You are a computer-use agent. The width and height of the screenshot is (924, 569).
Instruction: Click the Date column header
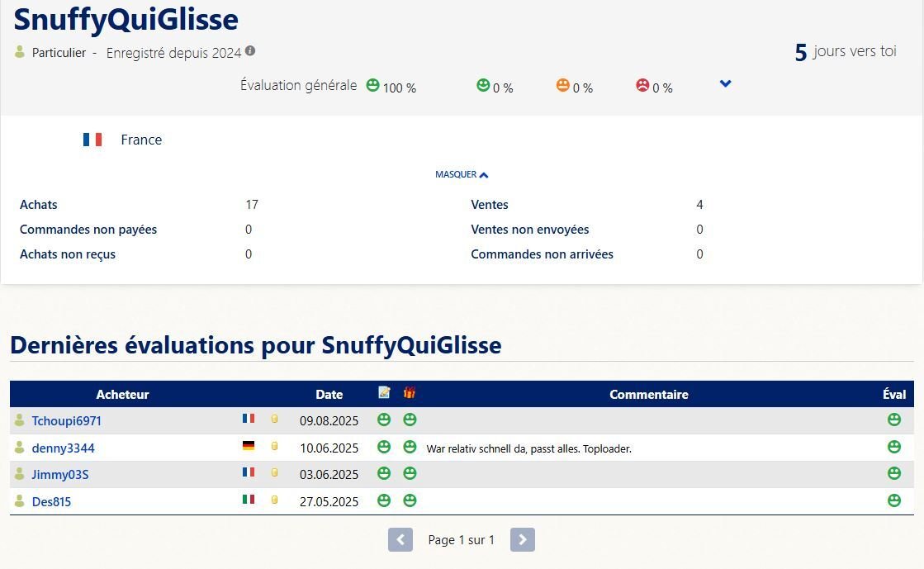(329, 395)
